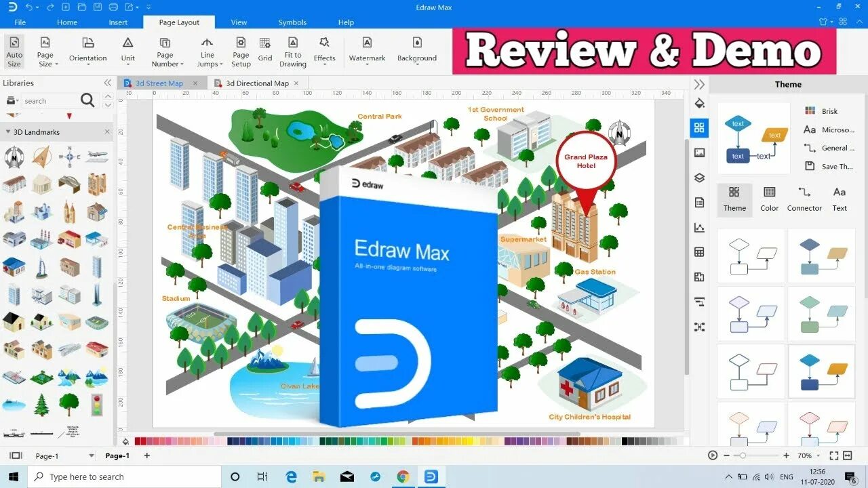The height and width of the screenshot is (488, 868).
Task: Click the Redo arrow in title bar
Action: pyautogui.click(x=51, y=7)
